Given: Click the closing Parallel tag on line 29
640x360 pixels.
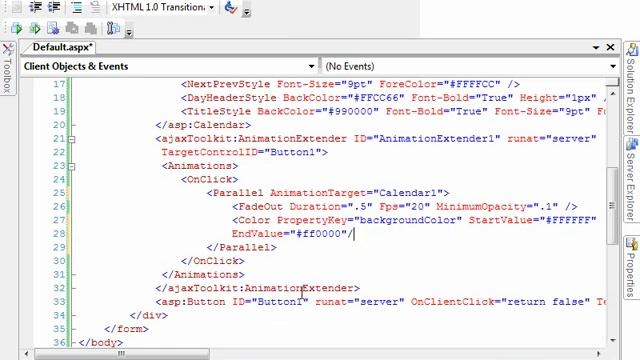Looking at the screenshot, I should [x=242, y=247].
